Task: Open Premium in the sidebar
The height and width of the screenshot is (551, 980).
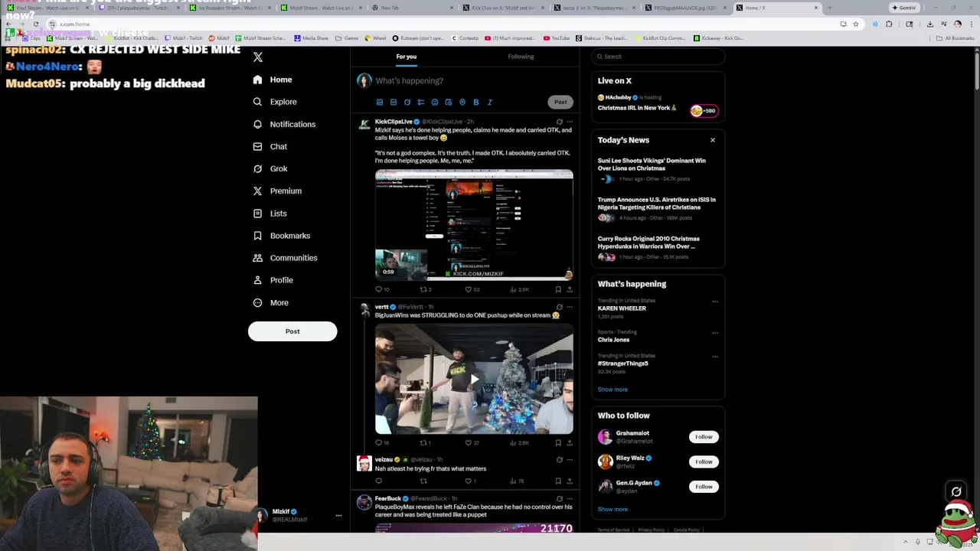Action: 277,191
